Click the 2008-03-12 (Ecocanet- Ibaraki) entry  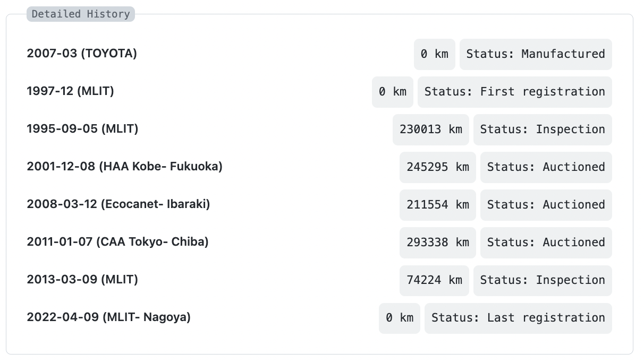click(x=118, y=204)
